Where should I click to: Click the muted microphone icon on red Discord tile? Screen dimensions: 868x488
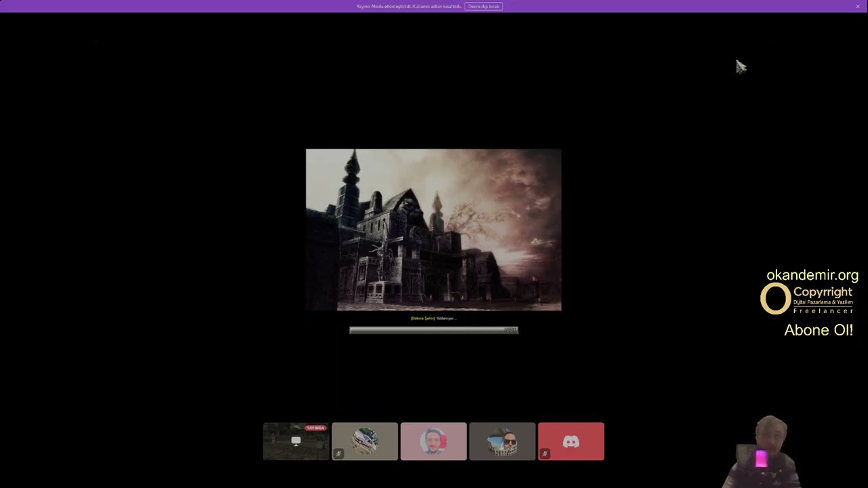click(545, 453)
